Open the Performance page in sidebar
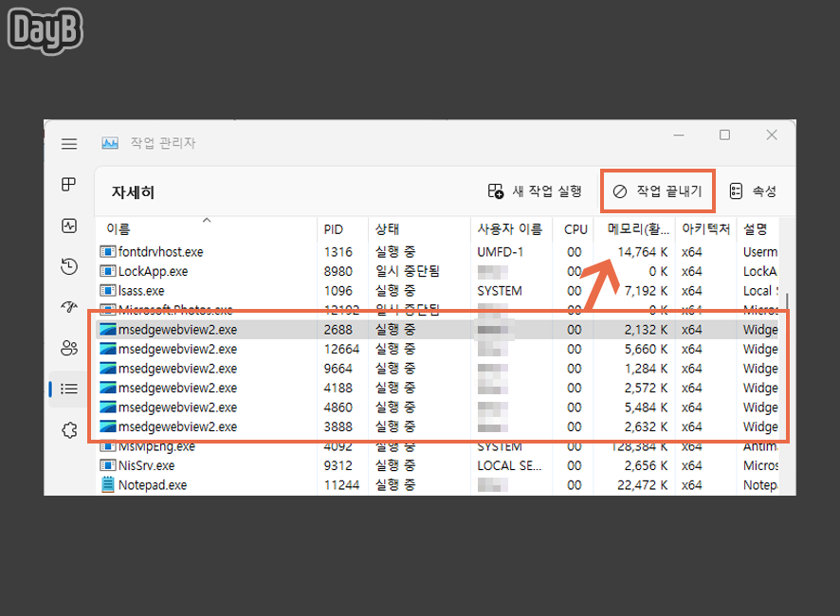Image resolution: width=840 pixels, height=616 pixels. [x=67, y=226]
